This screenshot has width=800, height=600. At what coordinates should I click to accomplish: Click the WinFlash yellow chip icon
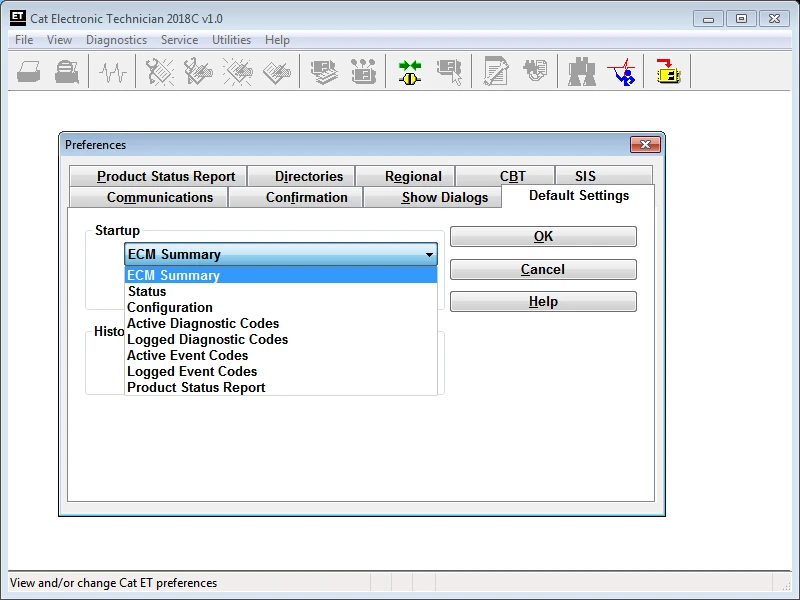(667, 71)
